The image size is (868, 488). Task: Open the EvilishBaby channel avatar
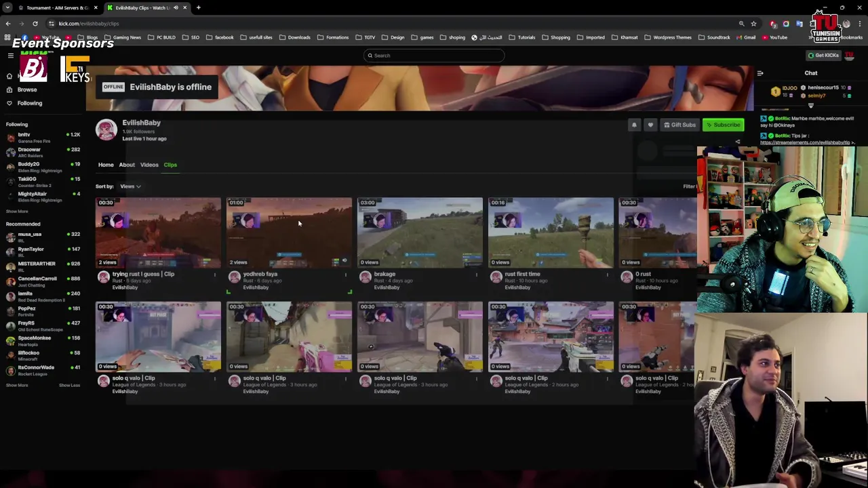(x=106, y=130)
